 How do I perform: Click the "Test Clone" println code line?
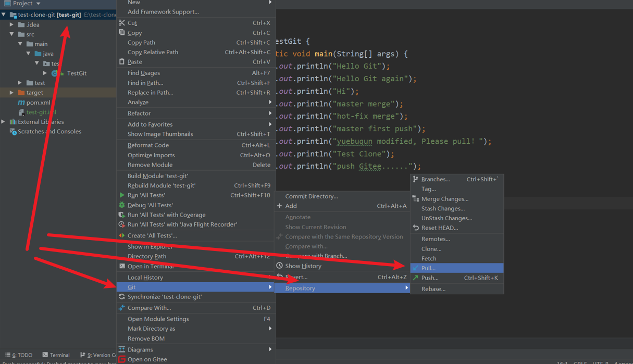(x=336, y=154)
